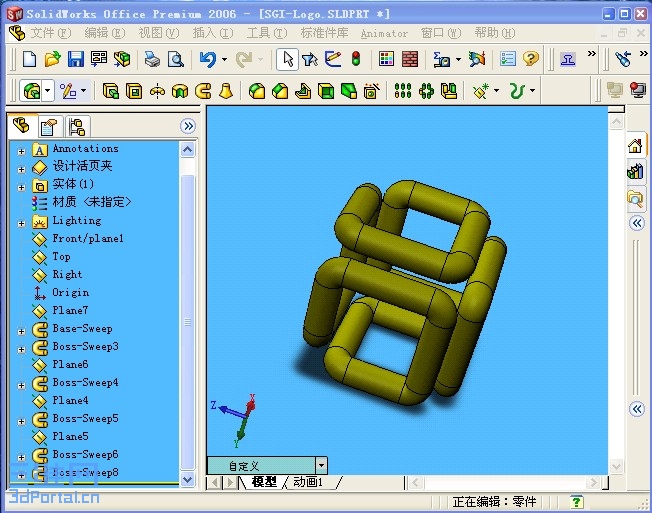The height and width of the screenshot is (513, 652).
Task: Expand the Boss-Sweep3 feature
Action: pos(21,349)
